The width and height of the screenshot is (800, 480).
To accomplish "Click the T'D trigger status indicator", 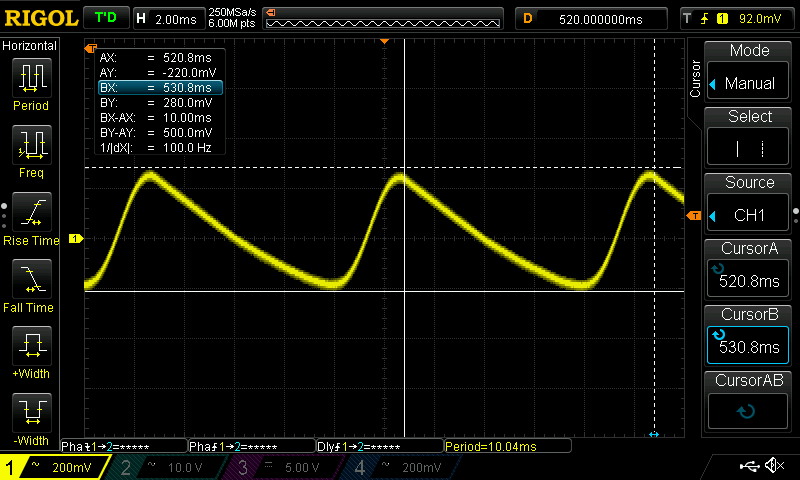I will (106, 18).
